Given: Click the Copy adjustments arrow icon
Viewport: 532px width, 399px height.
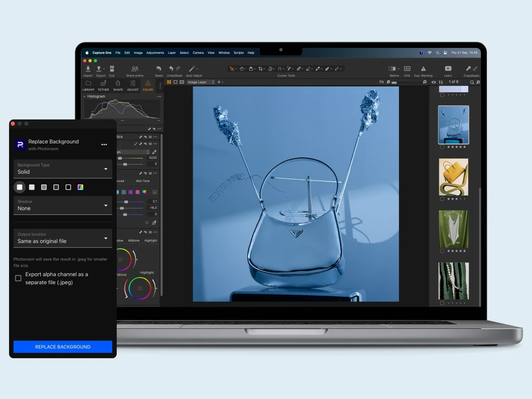Looking at the screenshot, I should point(468,69).
